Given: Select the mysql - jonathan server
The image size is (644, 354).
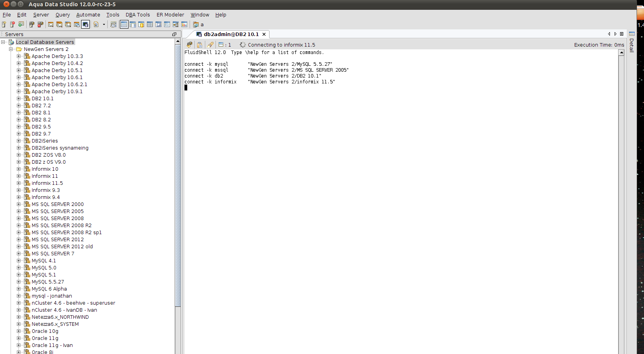Looking at the screenshot, I should pyautogui.click(x=52, y=296).
